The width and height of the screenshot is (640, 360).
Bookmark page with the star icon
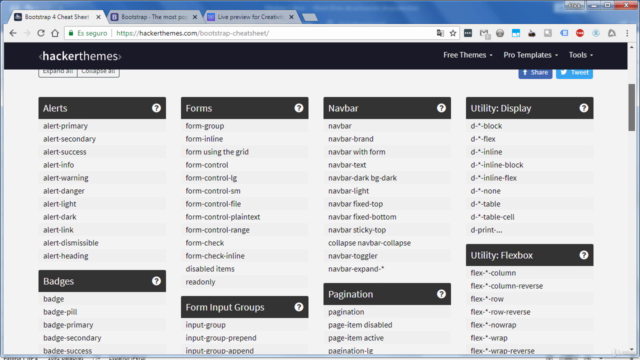pyautogui.click(x=453, y=33)
